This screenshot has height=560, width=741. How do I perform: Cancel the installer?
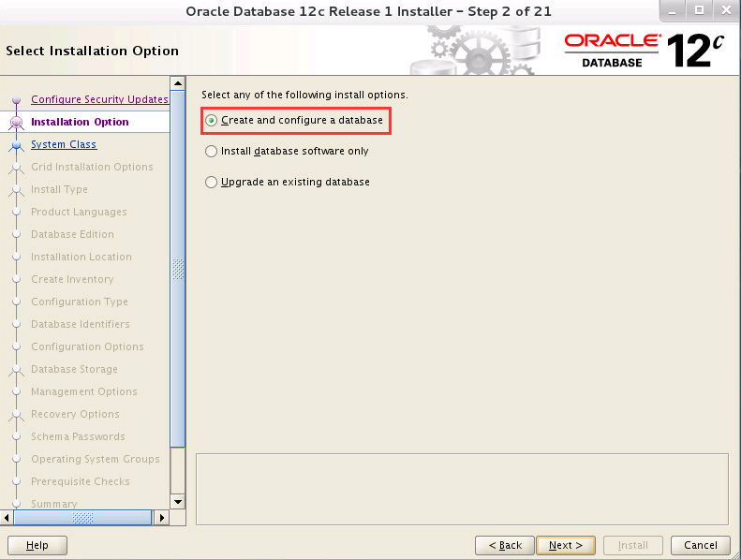pyautogui.click(x=701, y=545)
